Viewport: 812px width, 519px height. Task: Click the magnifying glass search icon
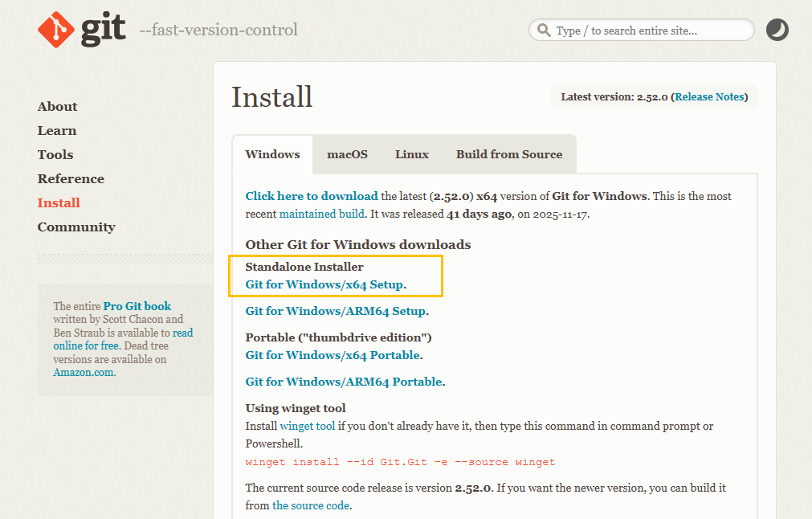point(544,30)
